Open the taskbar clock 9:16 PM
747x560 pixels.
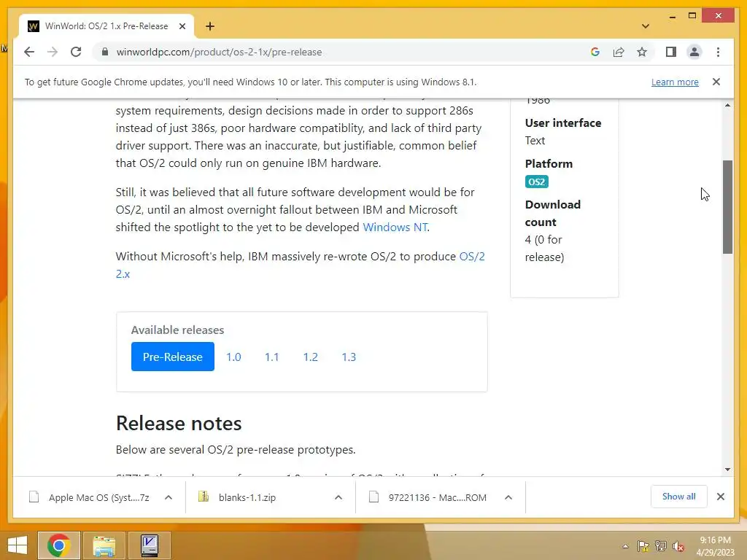point(715,546)
